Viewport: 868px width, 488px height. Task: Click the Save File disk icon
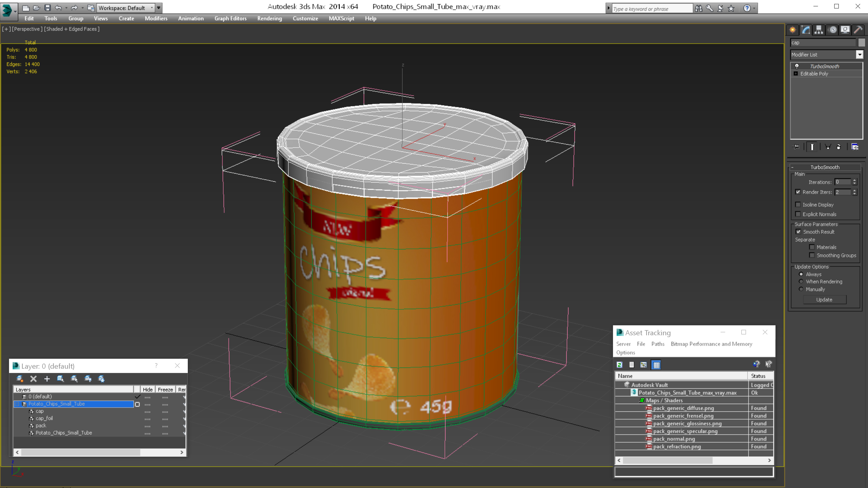48,8
